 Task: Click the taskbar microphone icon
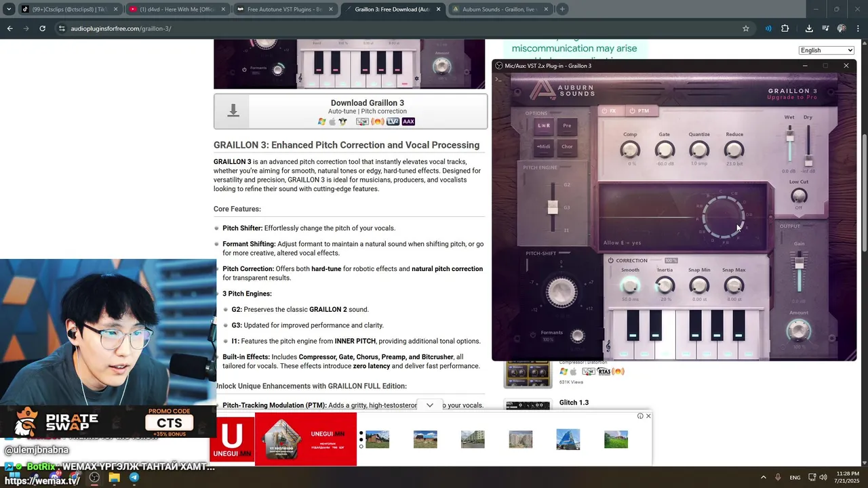pos(778,478)
